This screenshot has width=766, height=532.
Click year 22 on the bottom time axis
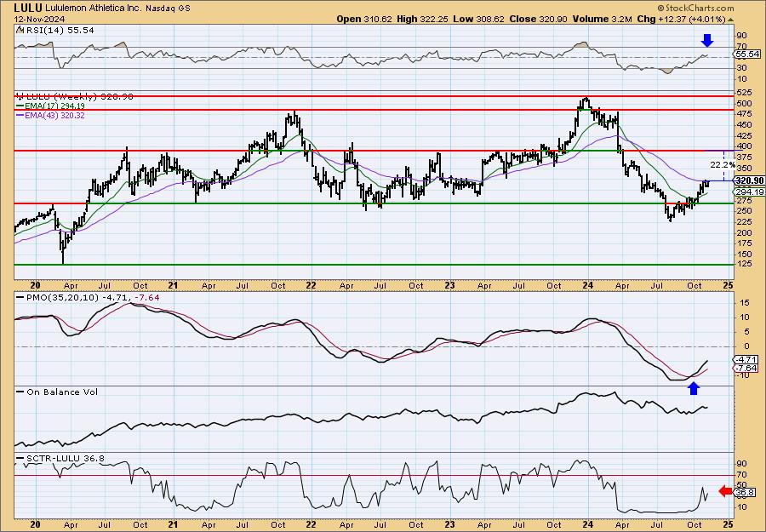(x=311, y=524)
